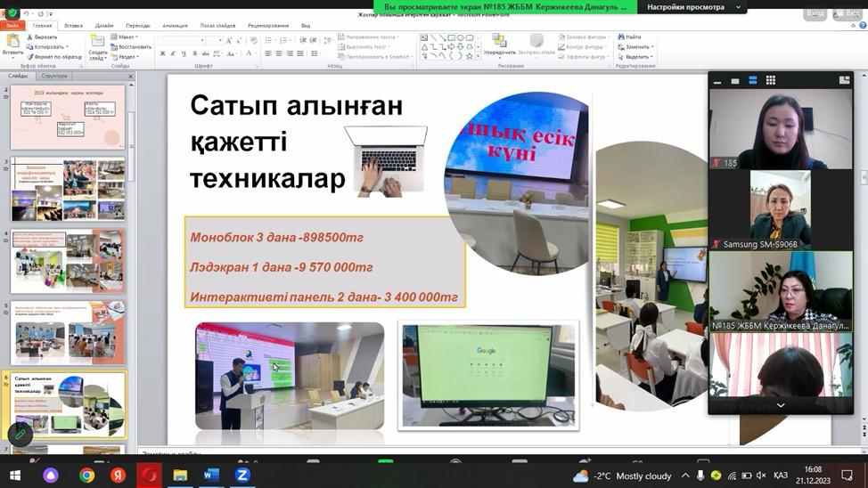Click the PowerPoint help question mark icon
Image resolution: width=868 pixels, height=488 pixels.
pos(862,26)
